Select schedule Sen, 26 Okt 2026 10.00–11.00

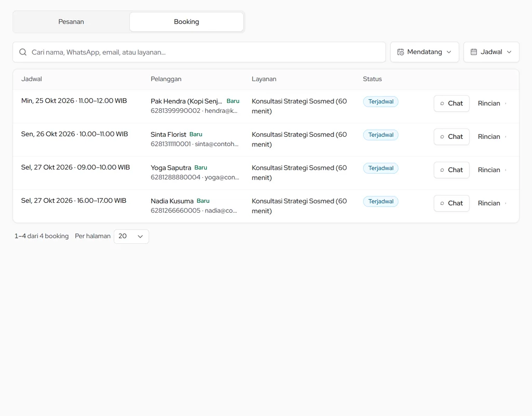tap(75, 134)
